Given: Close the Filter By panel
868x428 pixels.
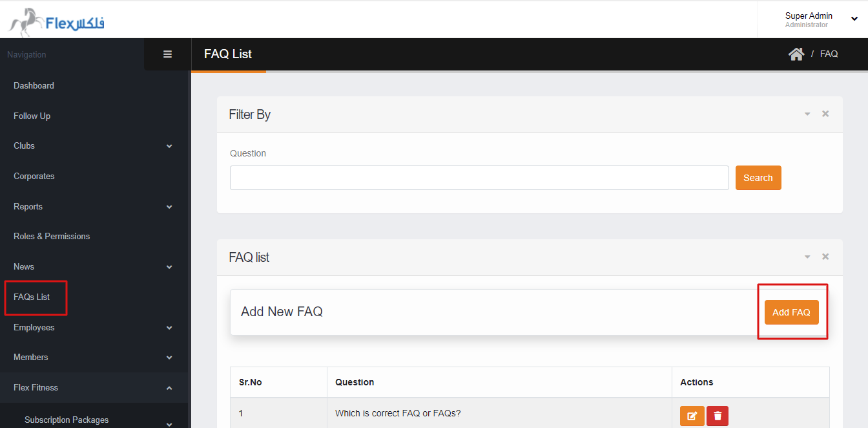Looking at the screenshot, I should coord(825,114).
